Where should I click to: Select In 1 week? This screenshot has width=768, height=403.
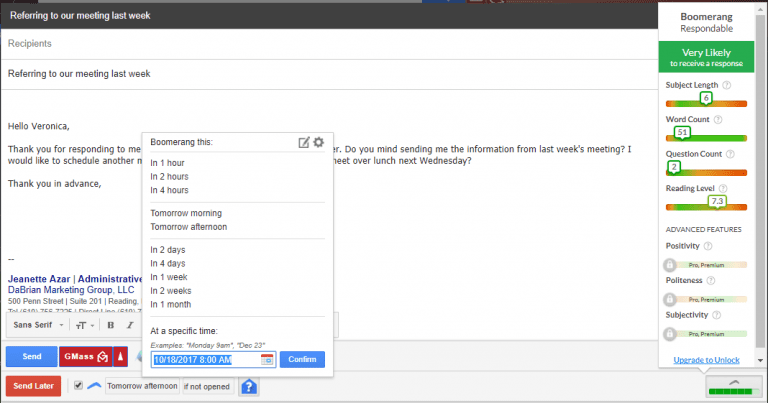point(169,278)
